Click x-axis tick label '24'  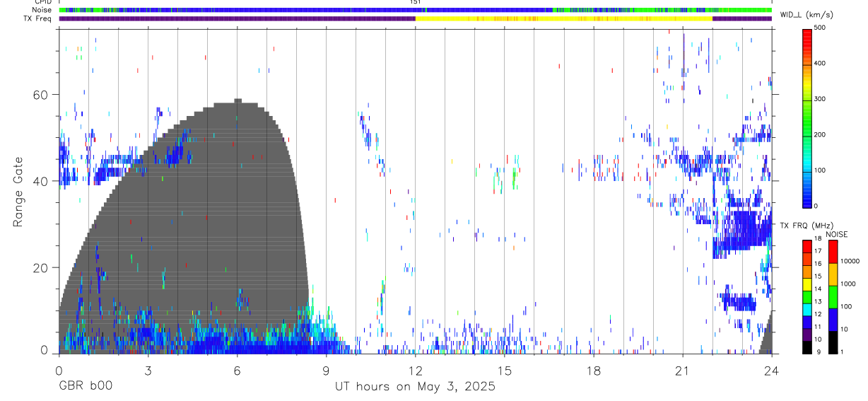click(x=771, y=370)
